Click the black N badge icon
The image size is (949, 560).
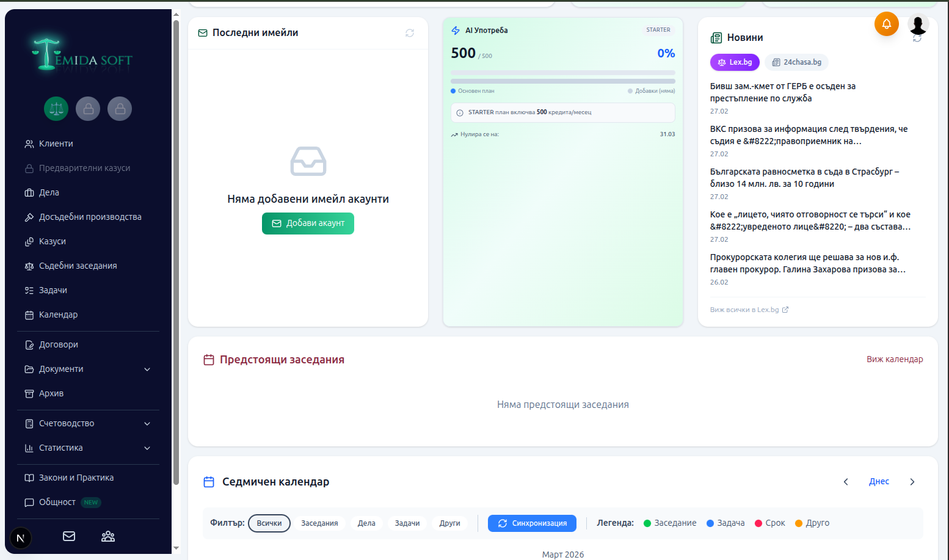tap(21, 538)
